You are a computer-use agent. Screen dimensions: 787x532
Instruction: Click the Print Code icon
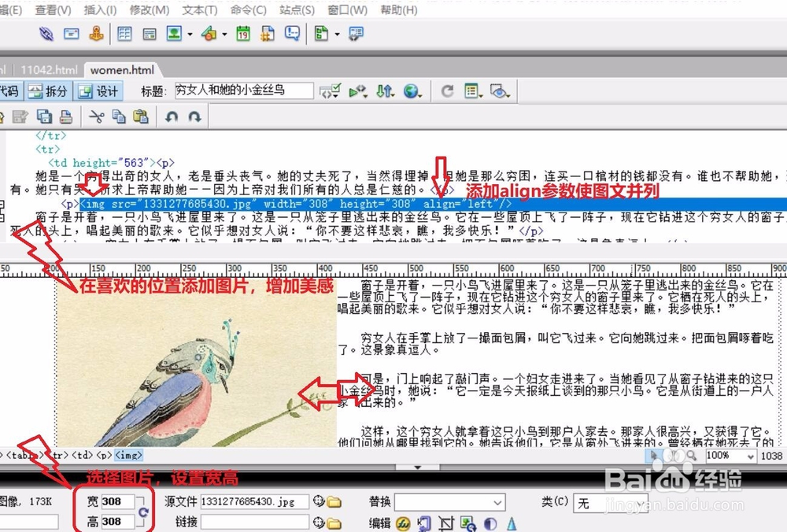[66, 116]
